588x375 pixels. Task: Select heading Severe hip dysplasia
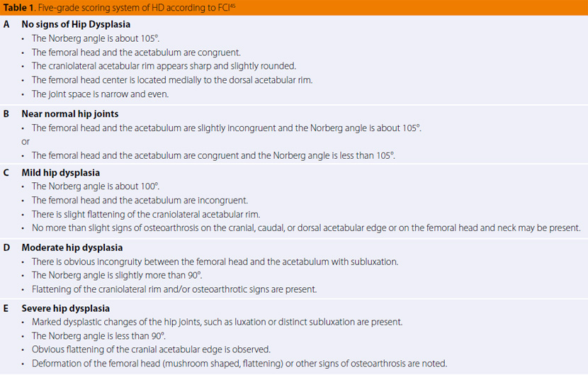66,308
